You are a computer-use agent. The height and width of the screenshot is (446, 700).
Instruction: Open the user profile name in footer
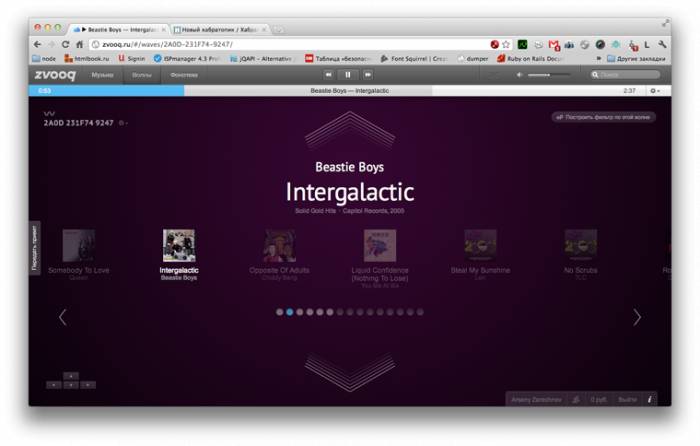[536, 400]
